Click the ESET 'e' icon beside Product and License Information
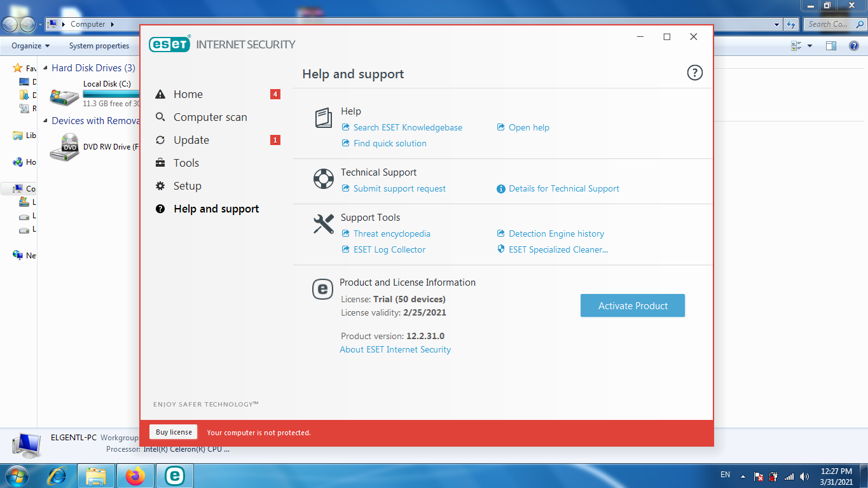Image resolution: width=868 pixels, height=488 pixels. click(322, 289)
